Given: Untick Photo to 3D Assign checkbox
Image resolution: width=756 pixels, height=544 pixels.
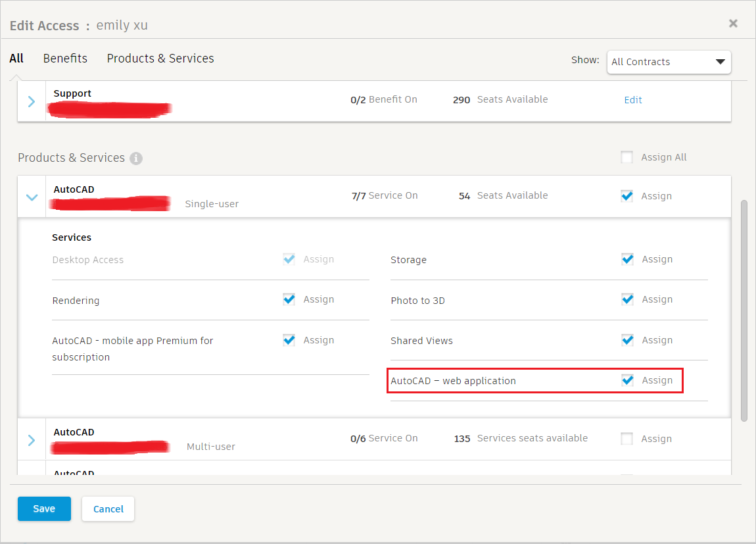Looking at the screenshot, I should 627,299.
